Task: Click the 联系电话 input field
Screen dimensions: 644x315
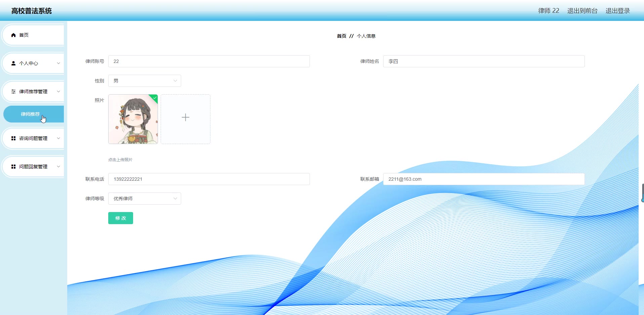Action: (209, 179)
